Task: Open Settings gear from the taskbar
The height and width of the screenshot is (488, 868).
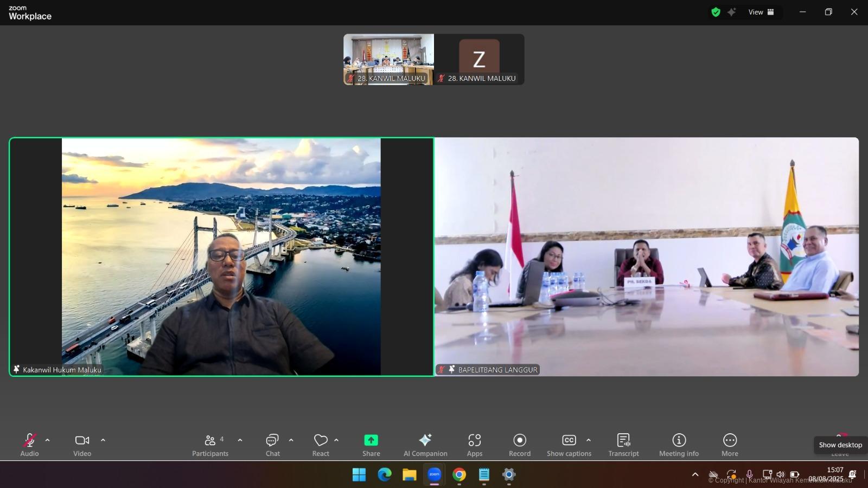Action: 509,475
